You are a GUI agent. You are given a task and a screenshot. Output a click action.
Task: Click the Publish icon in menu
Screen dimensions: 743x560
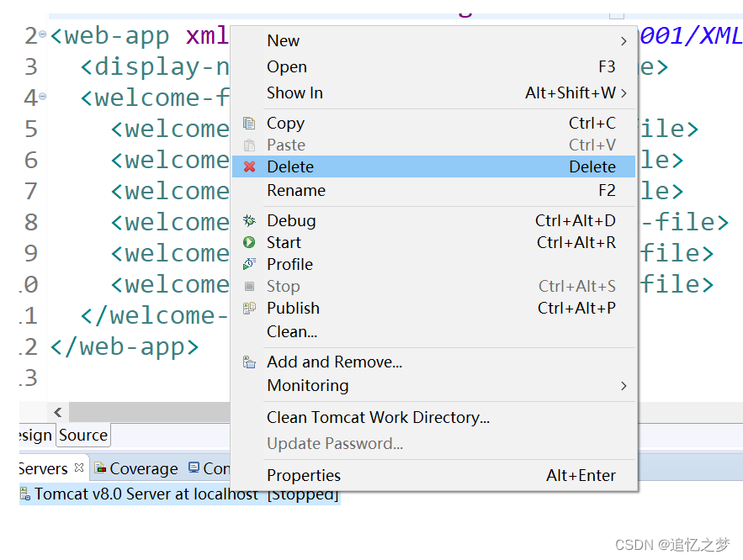pos(249,308)
